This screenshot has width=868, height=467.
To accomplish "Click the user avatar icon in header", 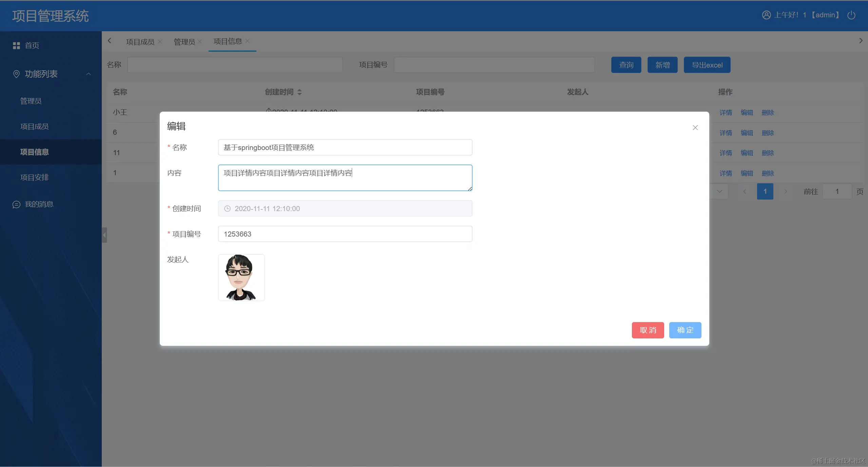I will click(x=766, y=15).
